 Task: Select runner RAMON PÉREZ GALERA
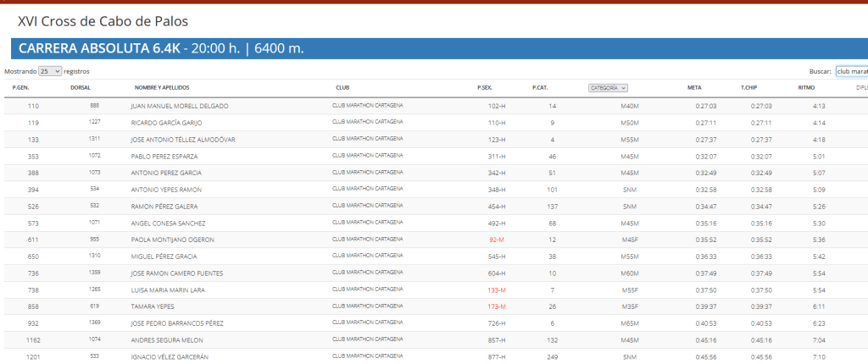click(164, 207)
